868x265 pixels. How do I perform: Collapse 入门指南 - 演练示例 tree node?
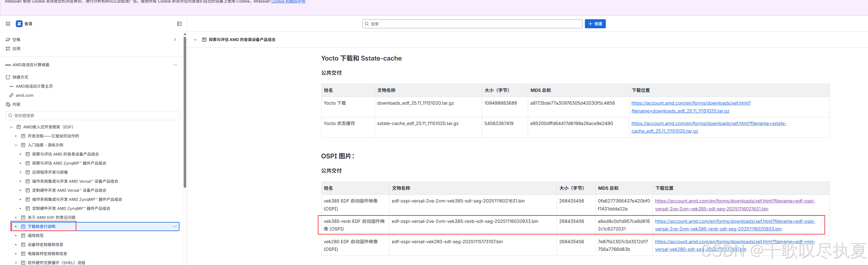[x=16, y=145]
